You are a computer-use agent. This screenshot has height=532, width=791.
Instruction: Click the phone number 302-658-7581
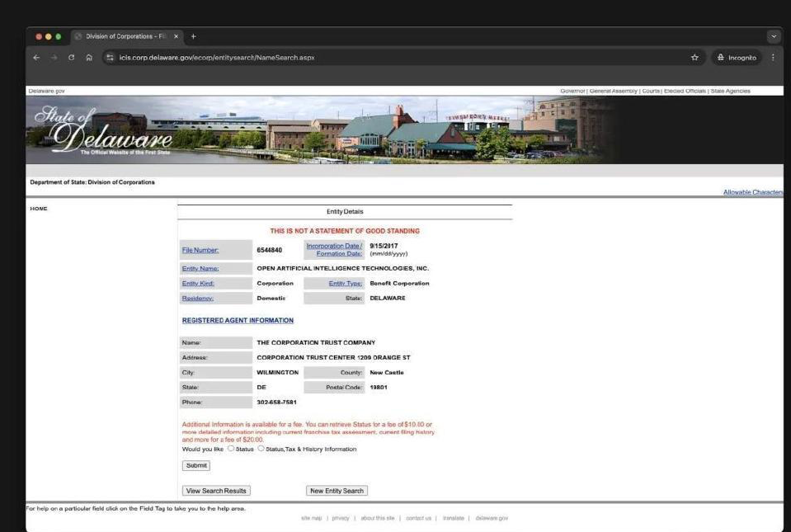point(276,403)
